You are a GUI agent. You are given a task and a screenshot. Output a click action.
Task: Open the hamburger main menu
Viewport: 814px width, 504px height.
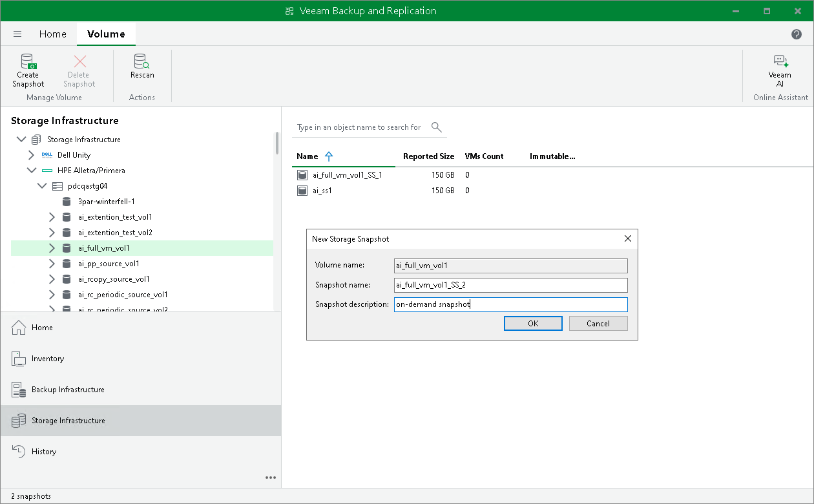point(17,34)
